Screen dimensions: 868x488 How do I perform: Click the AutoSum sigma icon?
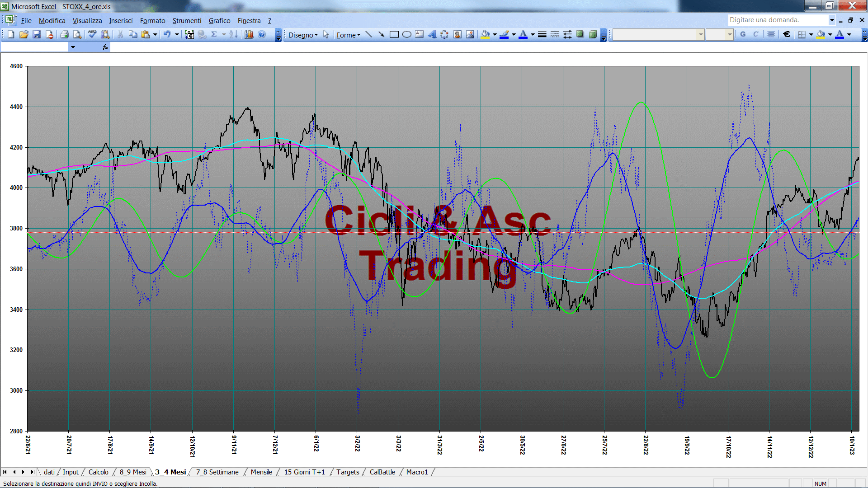point(214,34)
